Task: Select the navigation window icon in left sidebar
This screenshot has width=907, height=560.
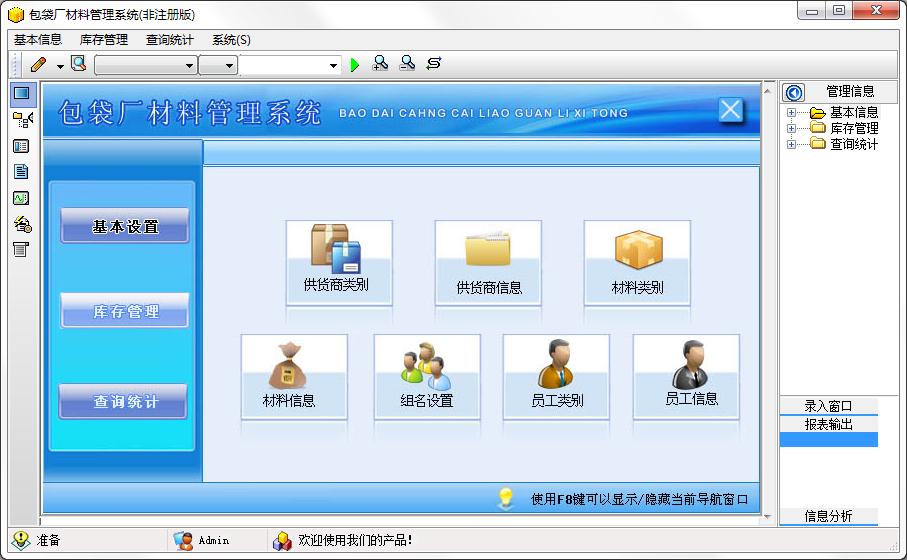Action: point(23,94)
